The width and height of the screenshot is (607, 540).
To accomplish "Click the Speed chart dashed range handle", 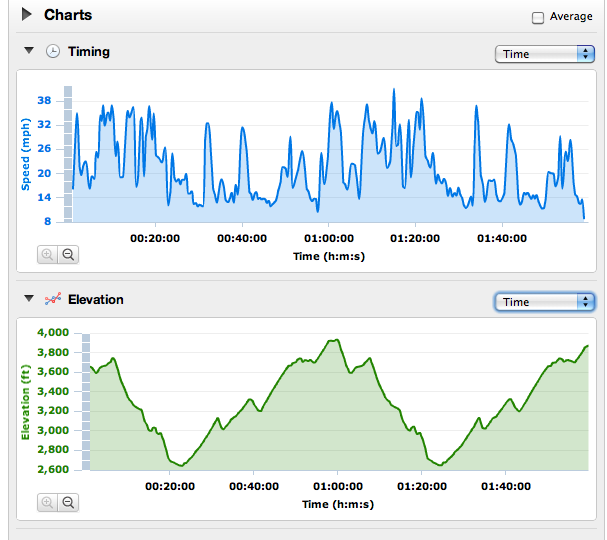I will (x=68, y=154).
